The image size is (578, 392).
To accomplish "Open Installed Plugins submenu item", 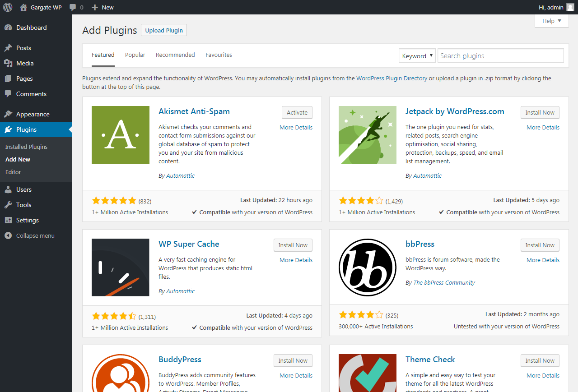I will coord(26,147).
